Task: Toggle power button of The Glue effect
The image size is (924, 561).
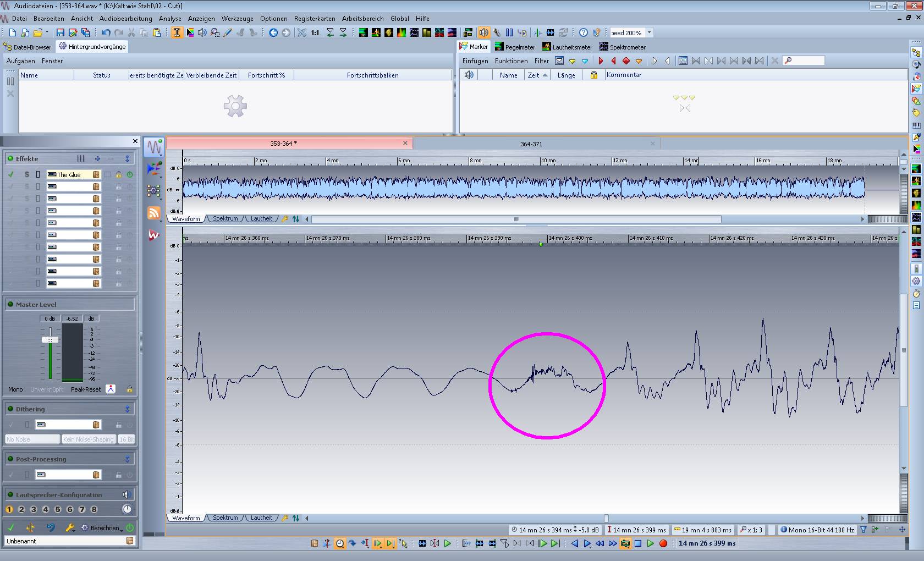Action: [x=130, y=174]
